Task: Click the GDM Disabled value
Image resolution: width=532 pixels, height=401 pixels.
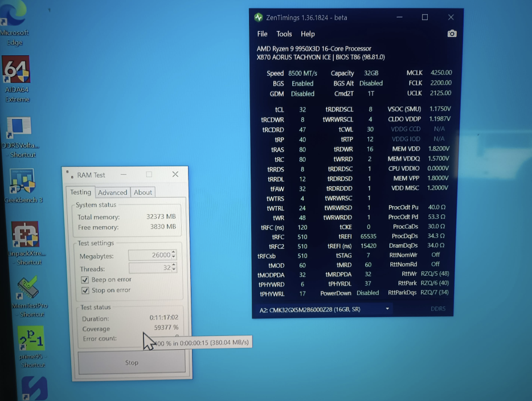Action: pyautogui.click(x=302, y=93)
